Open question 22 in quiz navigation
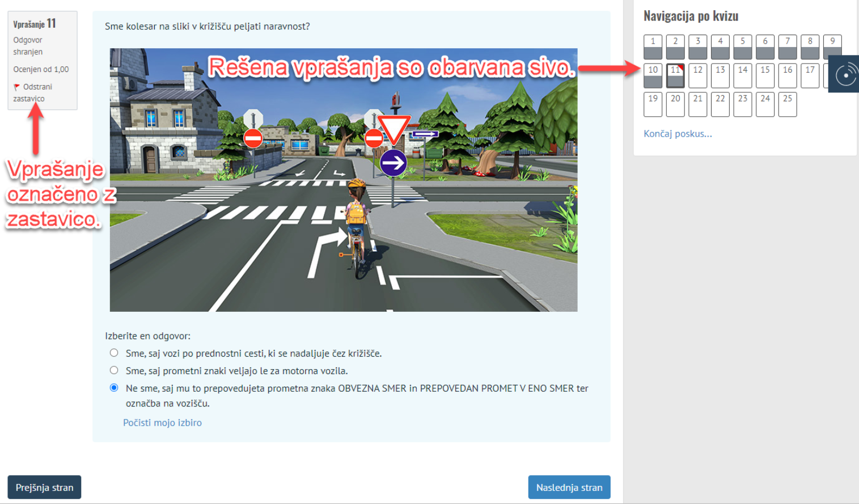 [720, 104]
